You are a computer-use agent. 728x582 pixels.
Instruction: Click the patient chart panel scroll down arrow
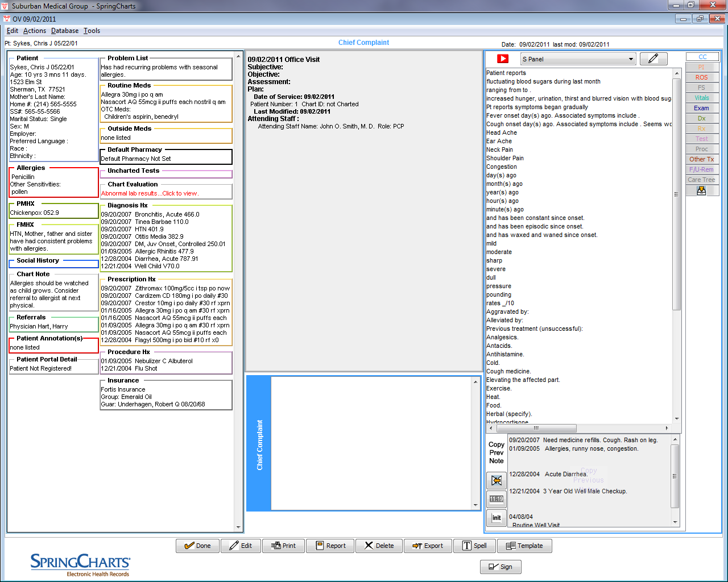point(239,527)
